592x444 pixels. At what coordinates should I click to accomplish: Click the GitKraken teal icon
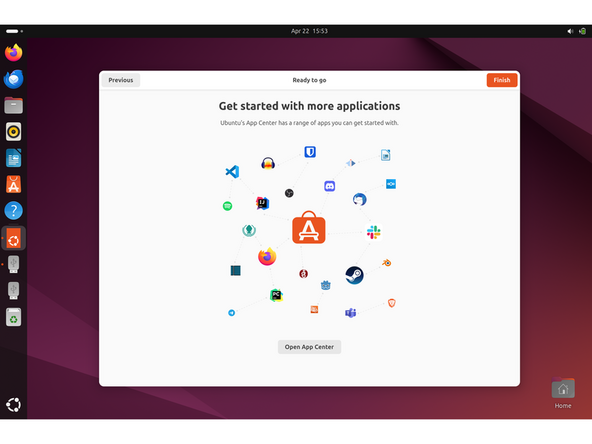pyautogui.click(x=249, y=230)
